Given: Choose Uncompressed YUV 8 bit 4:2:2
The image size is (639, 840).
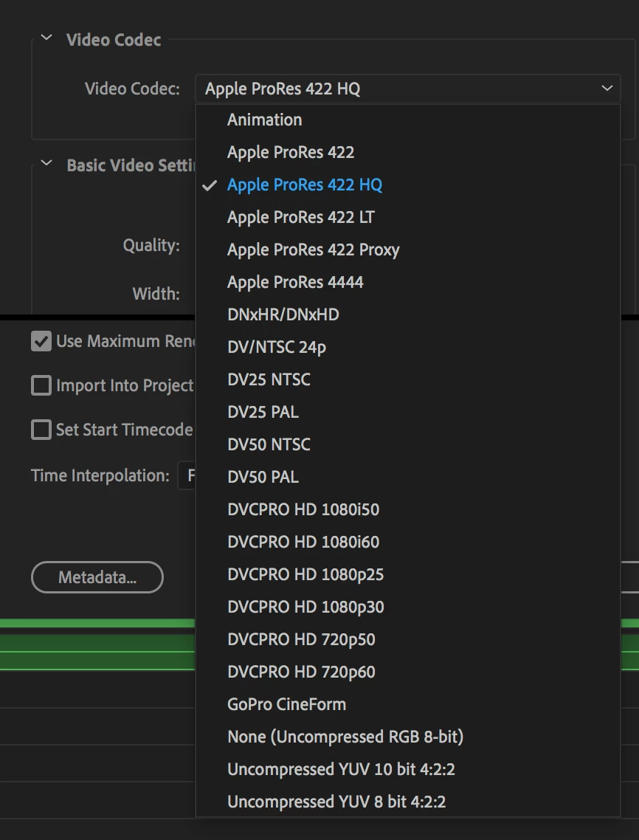Looking at the screenshot, I should (407, 802).
